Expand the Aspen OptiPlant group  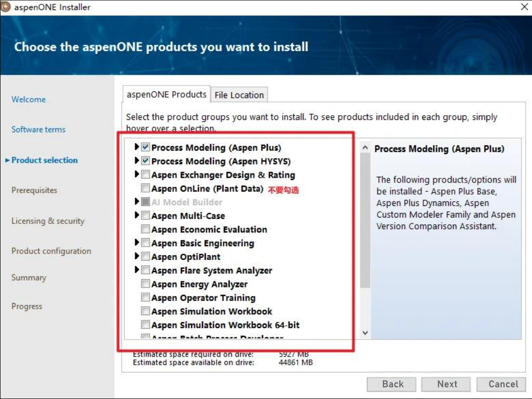coord(137,256)
